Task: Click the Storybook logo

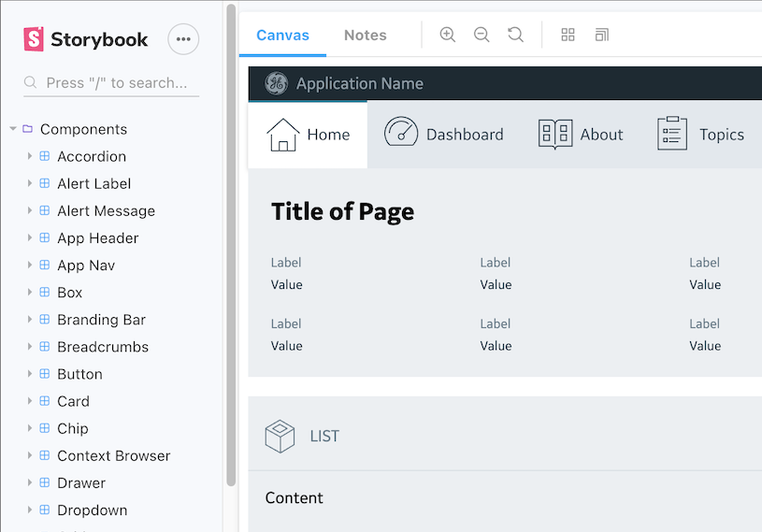Action: [86, 39]
